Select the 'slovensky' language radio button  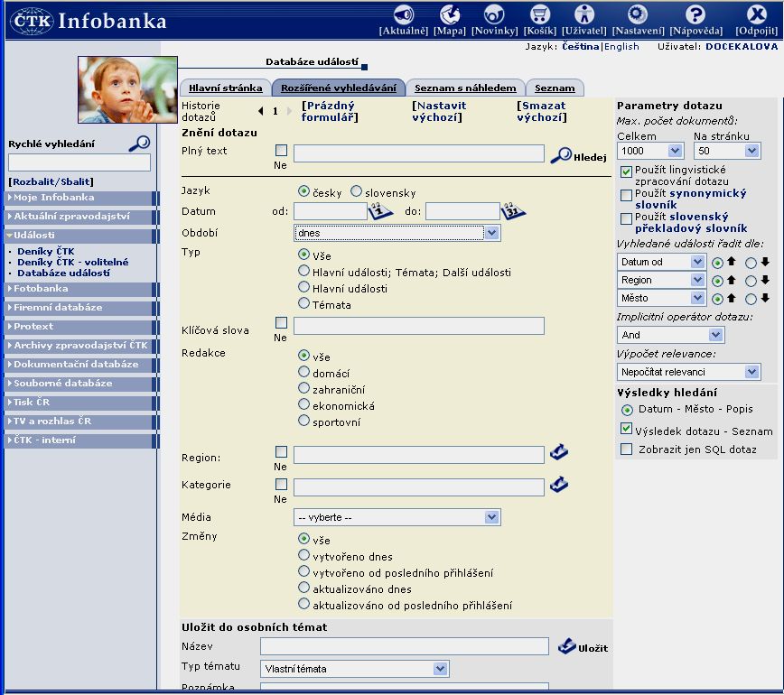tap(356, 191)
